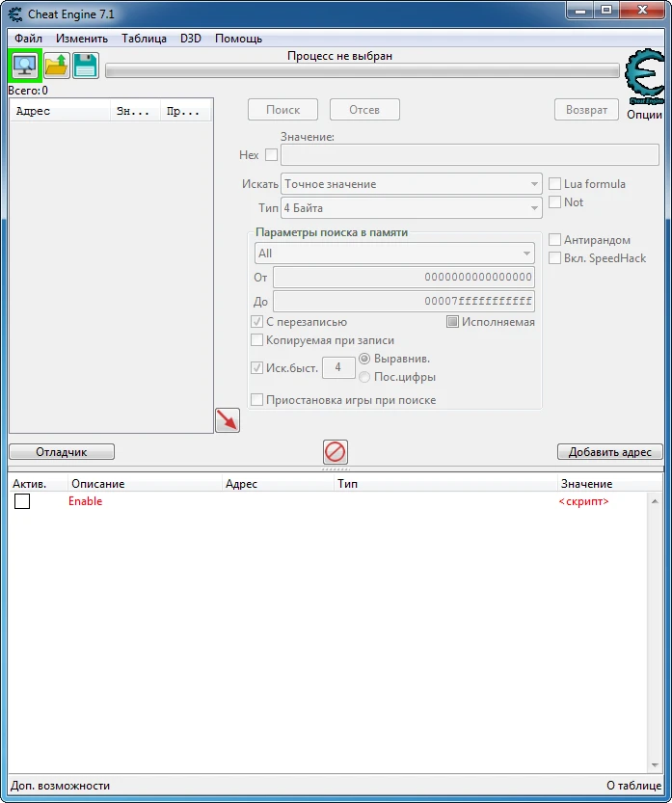Click the floppy disk save icon
The height and width of the screenshot is (803, 672).
[x=86, y=66]
